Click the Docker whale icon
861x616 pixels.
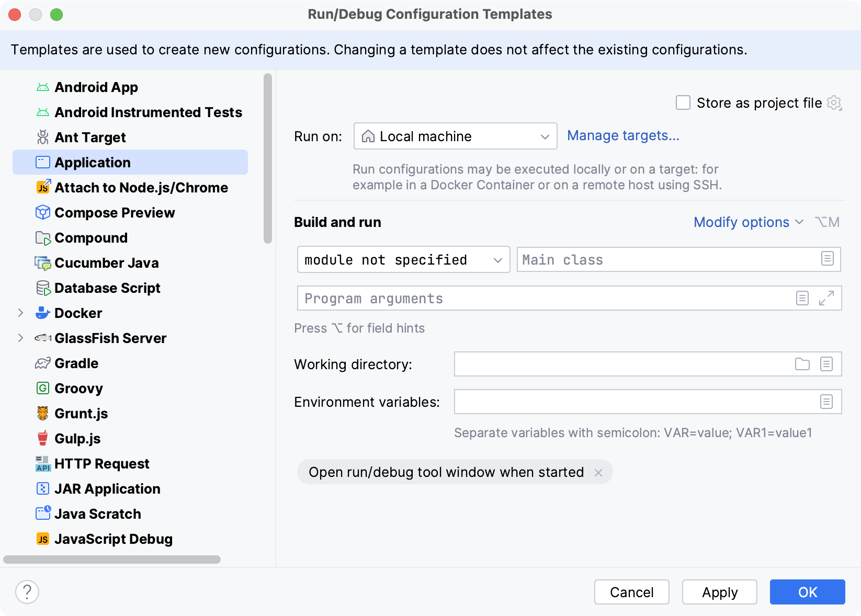(42, 313)
